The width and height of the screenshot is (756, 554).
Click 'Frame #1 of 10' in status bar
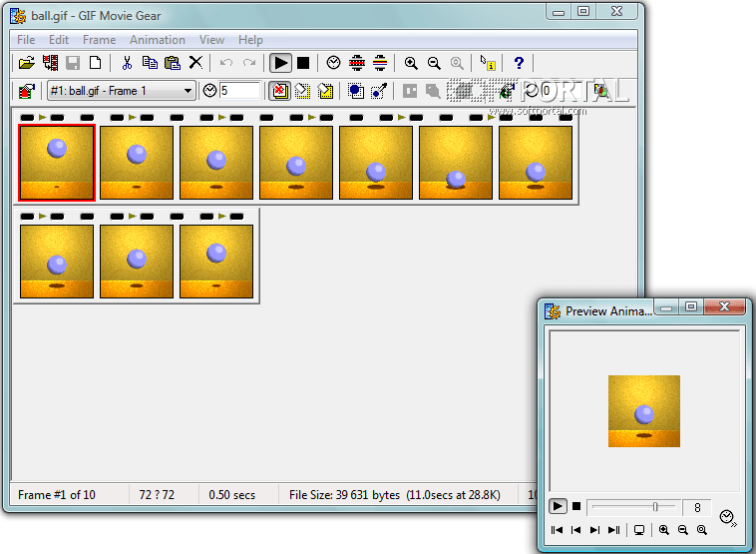[57, 495]
